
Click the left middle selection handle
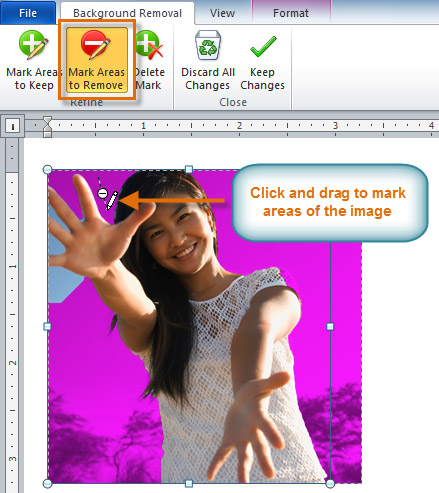click(47, 326)
